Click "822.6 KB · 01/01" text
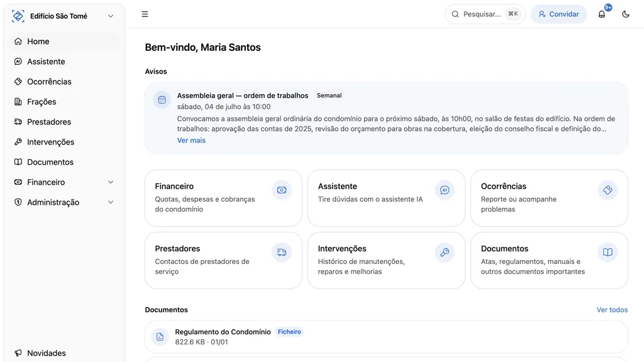The width and height of the screenshot is (644, 362). pos(201,342)
